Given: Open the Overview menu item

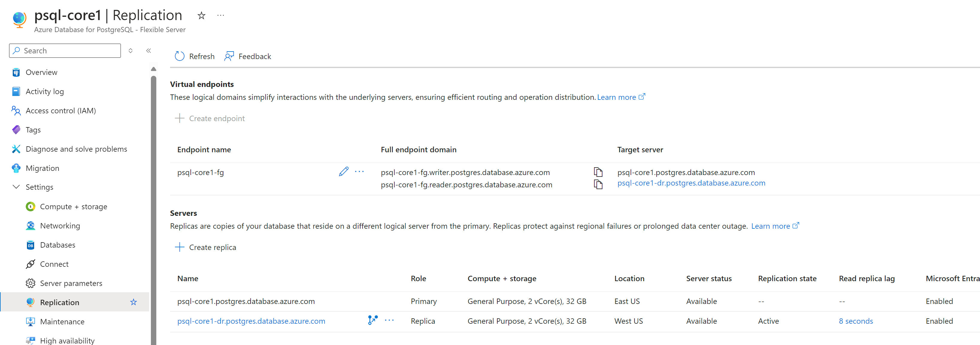Looking at the screenshot, I should (x=41, y=72).
